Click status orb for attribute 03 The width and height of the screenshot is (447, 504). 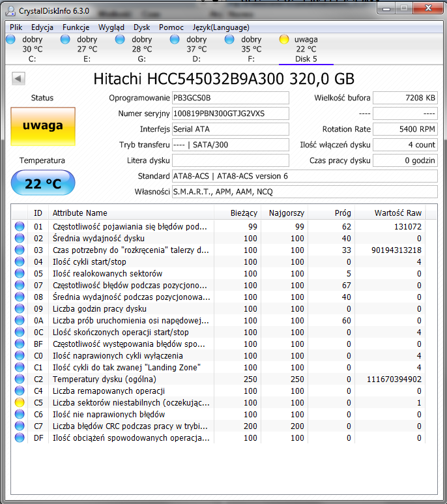[x=20, y=250]
